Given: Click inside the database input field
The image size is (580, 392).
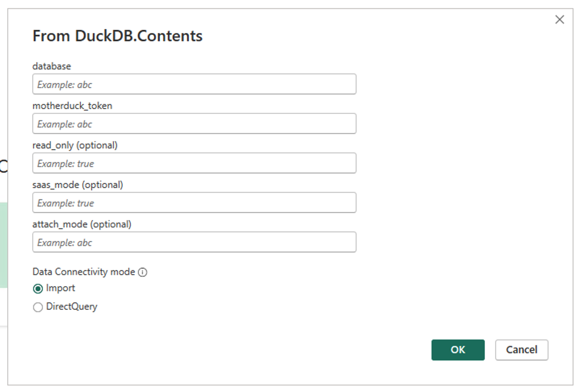Looking at the screenshot, I should [x=194, y=84].
